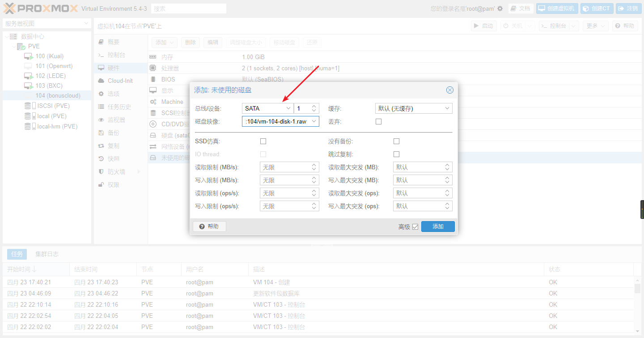Click the 监视器 eye icon
The width and height of the screenshot is (644, 338).
(101, 120)
